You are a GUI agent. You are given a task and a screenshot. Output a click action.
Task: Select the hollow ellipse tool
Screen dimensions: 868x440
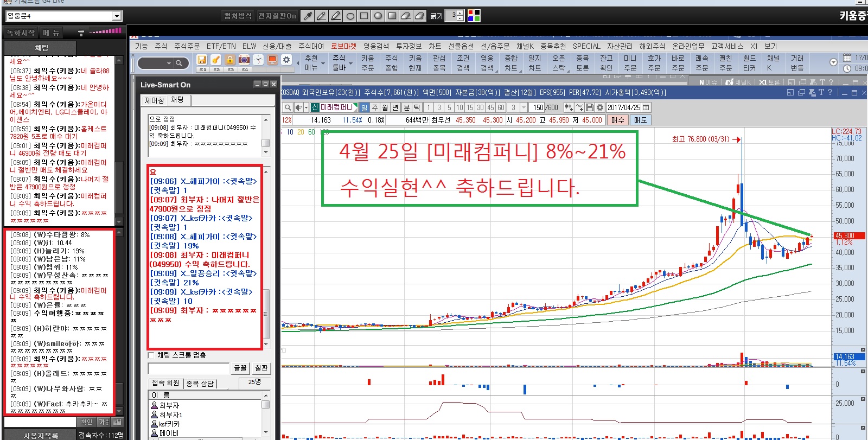tap(350, 16)
